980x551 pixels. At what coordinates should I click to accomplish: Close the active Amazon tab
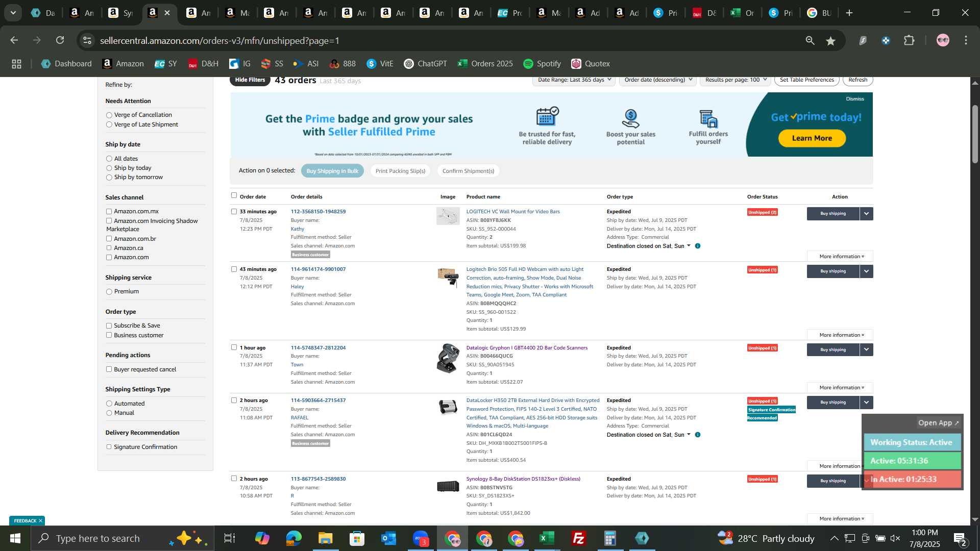click(167, 13)
